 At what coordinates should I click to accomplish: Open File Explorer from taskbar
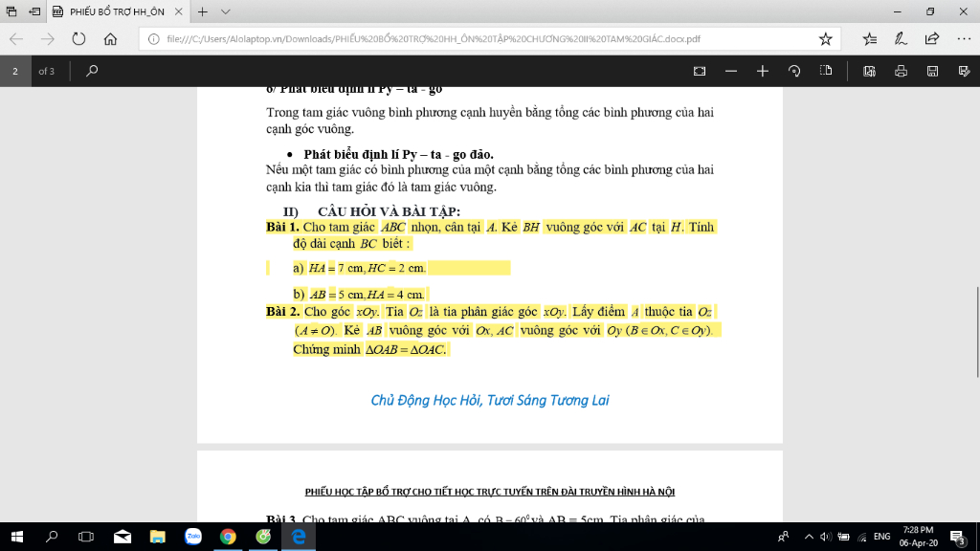[158, 537]
